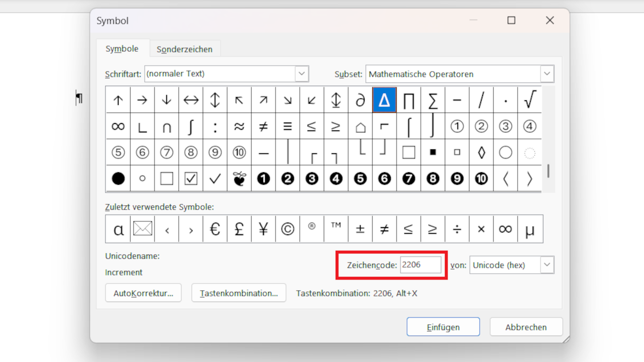Image resolution: width=644 pixels, height=362 pixels.
Task: Open the Schriftart font dropdown
Action: (x=301, y=74)
